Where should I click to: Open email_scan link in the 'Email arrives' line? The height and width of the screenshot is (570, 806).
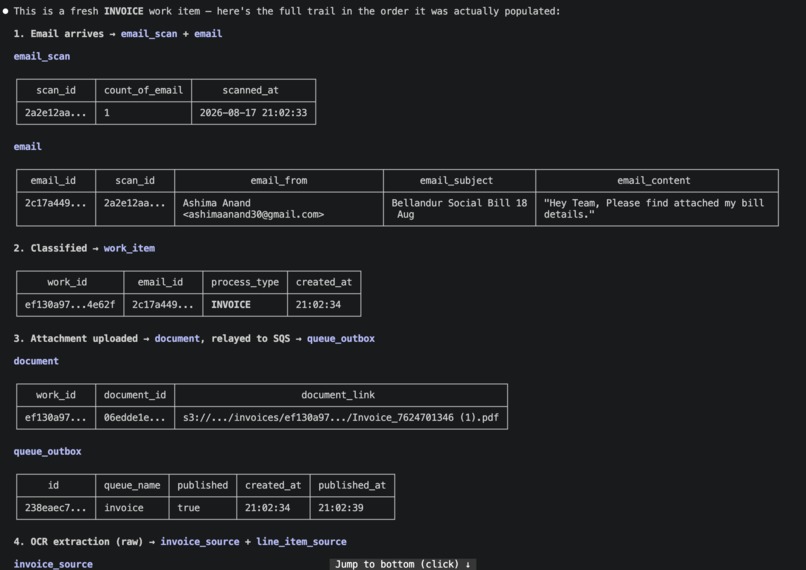[149, 34]
